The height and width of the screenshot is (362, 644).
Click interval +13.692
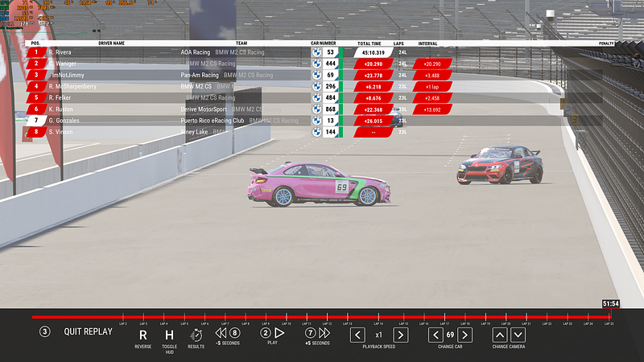click(432, 109)
